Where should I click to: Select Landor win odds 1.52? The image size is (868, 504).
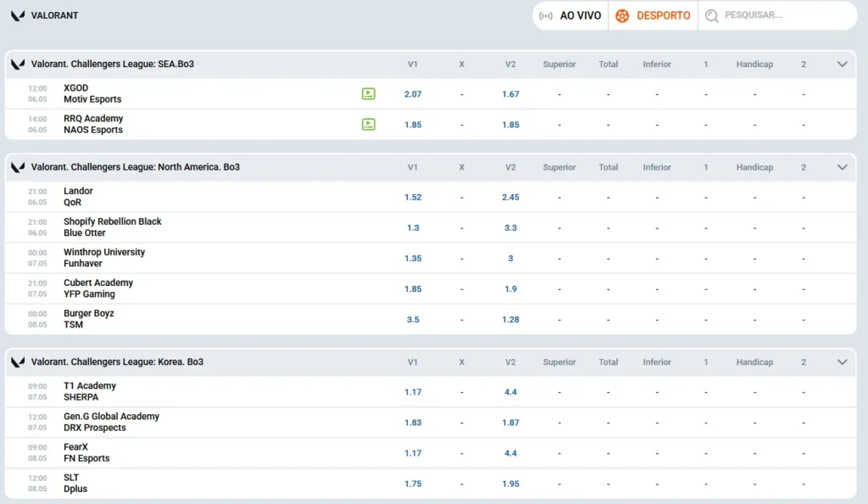[413, 197]
